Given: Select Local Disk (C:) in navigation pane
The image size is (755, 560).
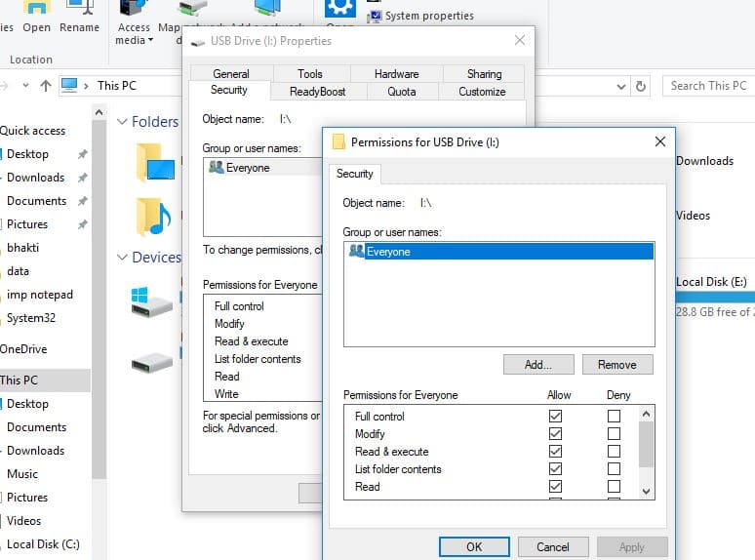Looking at the screenshot, I should point(43,544).
